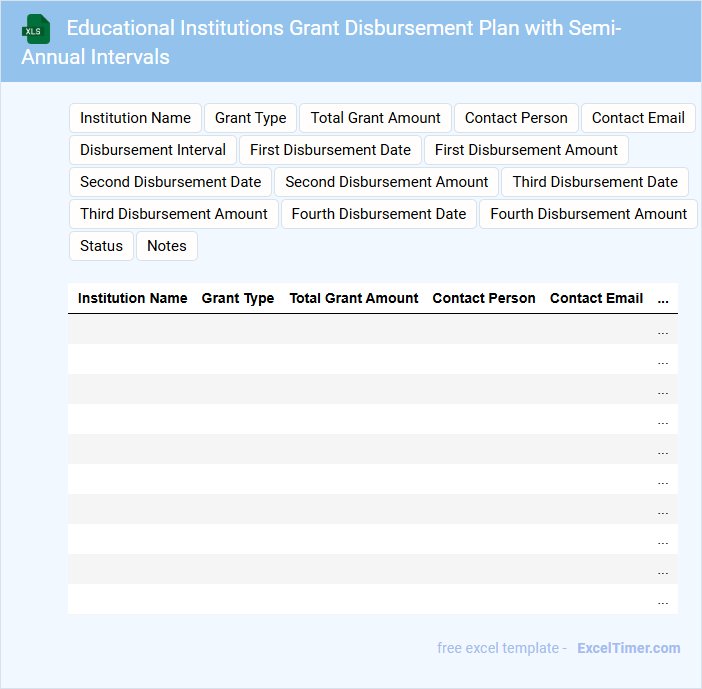Image resolution: width=702 pixels, height=689 pixels.
Task: Select the Notes tag
Action: point(167,246)
